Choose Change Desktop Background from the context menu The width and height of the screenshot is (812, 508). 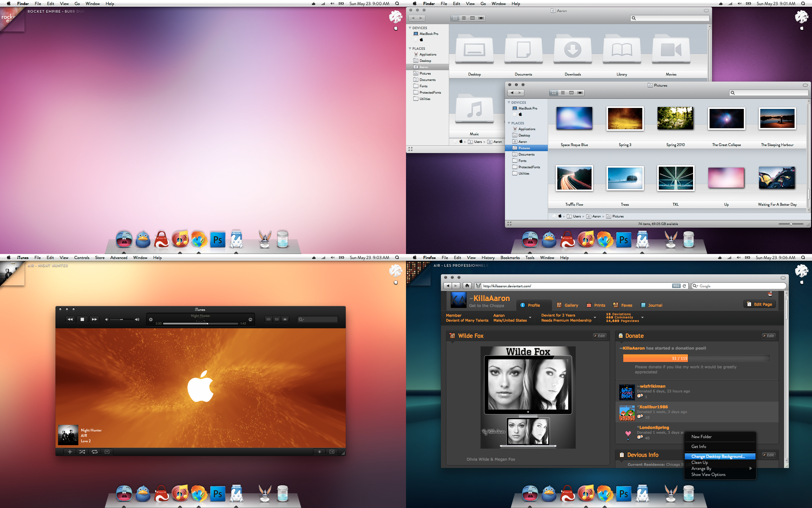coord(720,456)
